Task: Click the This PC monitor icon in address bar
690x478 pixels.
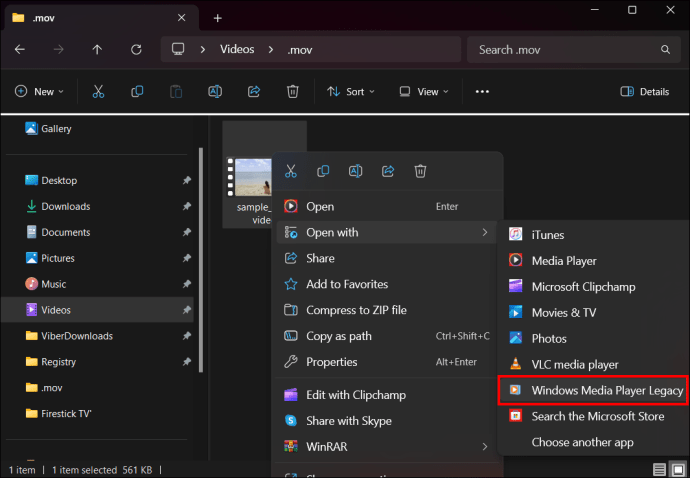Action: 178,49
